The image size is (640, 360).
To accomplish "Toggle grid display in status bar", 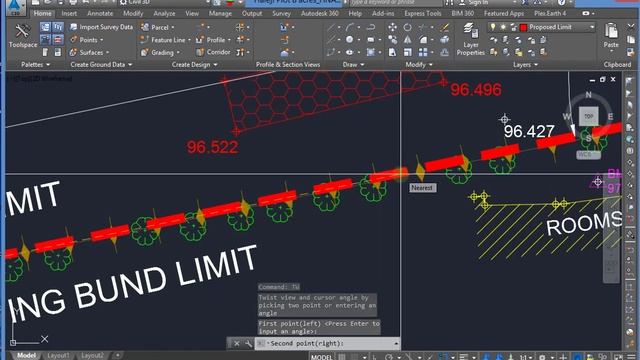I will click(x=342, y=357).
